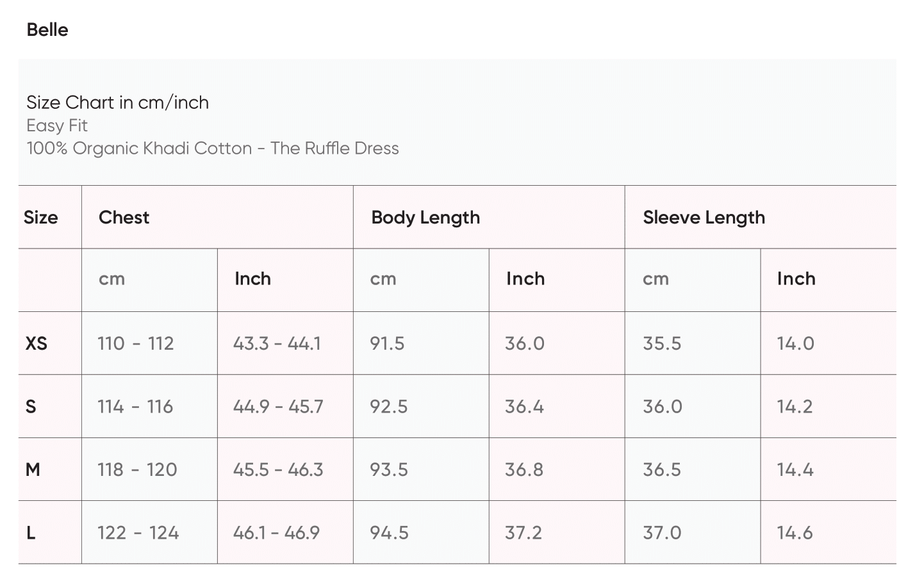
Task: Select the L chest value 122 - 124
Action: pos(138,532)
